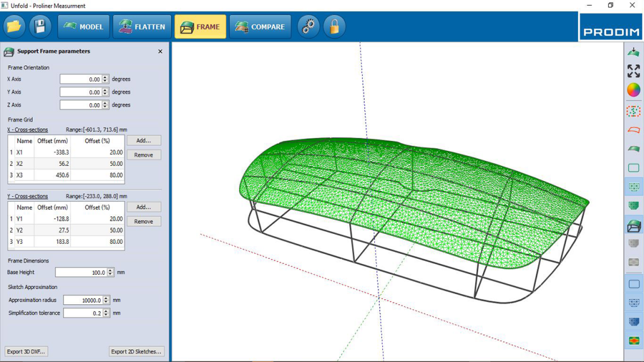Switch to the FLATTEN tab

click(142, 26)
